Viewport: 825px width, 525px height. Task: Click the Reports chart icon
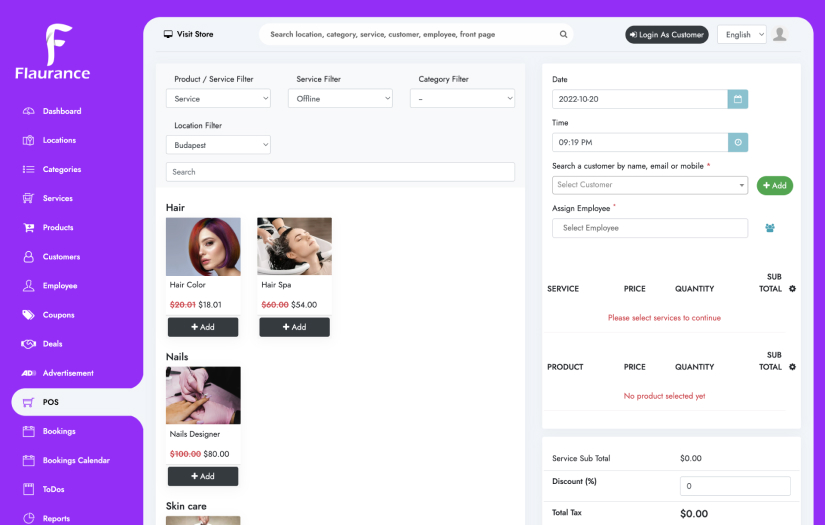[x=28, y=518]
